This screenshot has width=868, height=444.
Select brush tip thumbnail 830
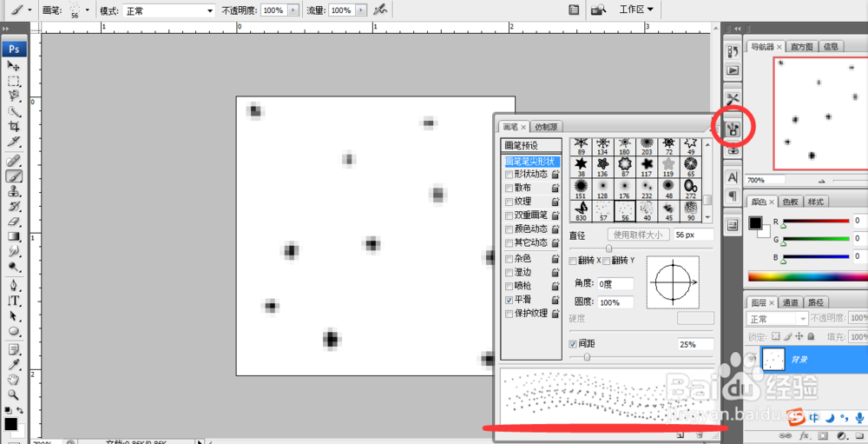581,210
